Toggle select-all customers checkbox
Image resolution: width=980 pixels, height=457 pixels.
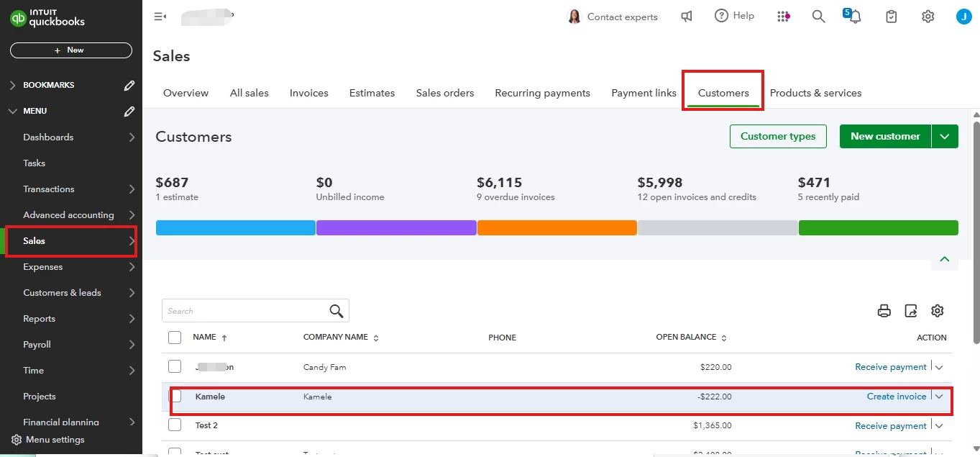pyautogui.click(x=175, y=337)
